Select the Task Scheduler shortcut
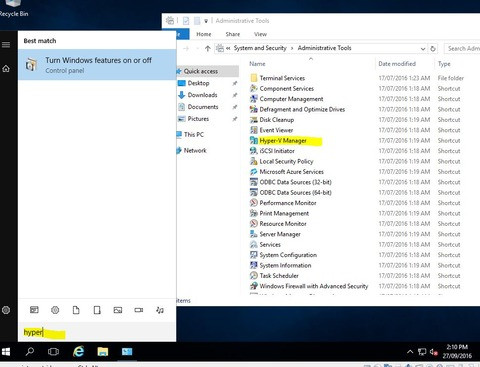Image resolution: width=480 pixels, height=367 pixels. point(279,276)
